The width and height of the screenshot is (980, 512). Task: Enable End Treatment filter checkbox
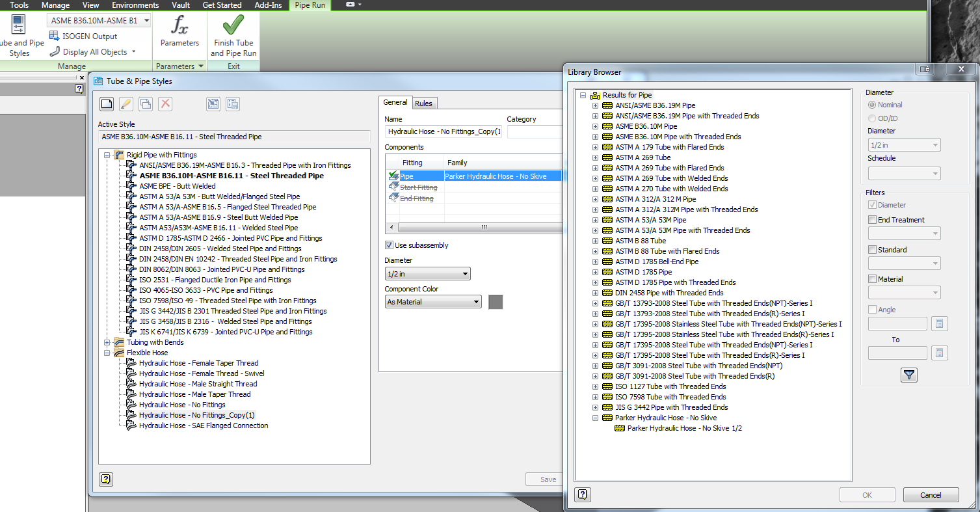872,220
